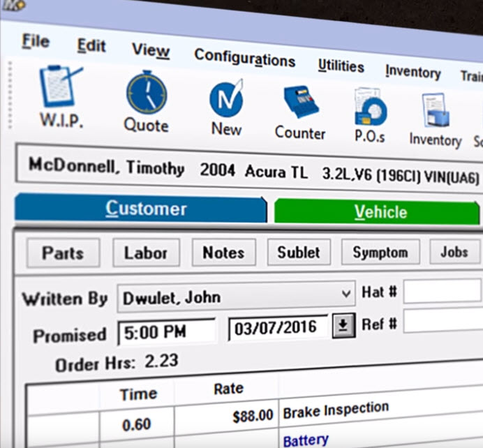Image resolution: width=483 pixels, height=448 pixels.
Task: Open the Configurations menu
Action: [244, 59]
